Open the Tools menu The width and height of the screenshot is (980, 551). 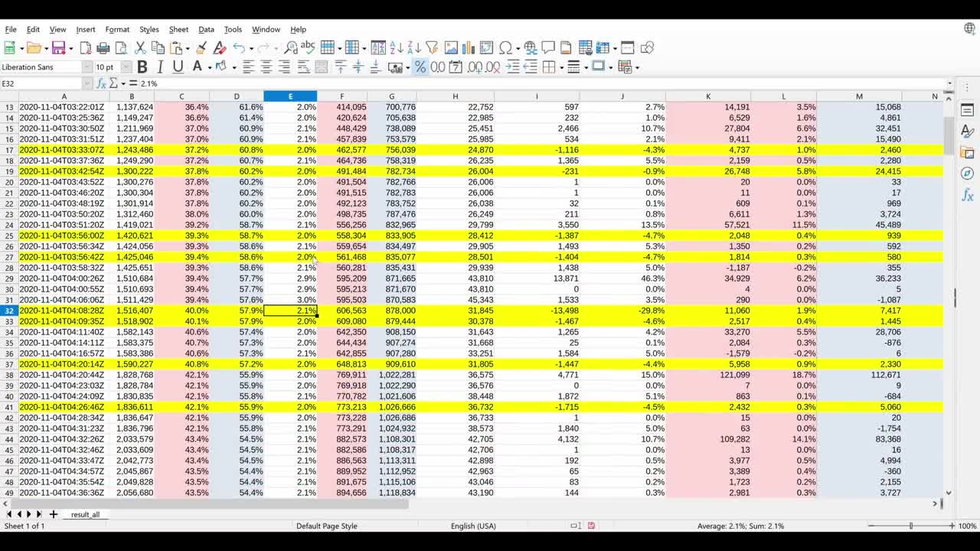[233, 29]
